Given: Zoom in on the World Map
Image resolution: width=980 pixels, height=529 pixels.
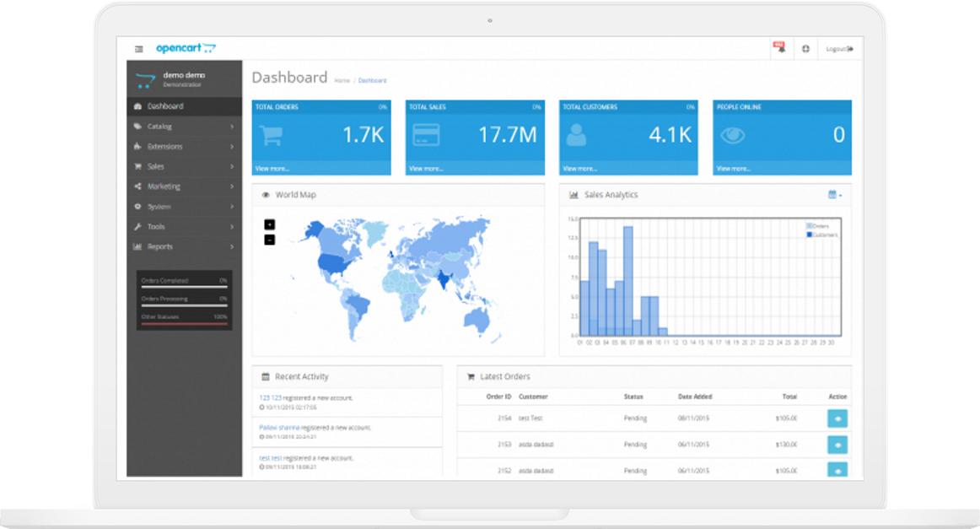Looking at the screenshot, I should [270, 224].
